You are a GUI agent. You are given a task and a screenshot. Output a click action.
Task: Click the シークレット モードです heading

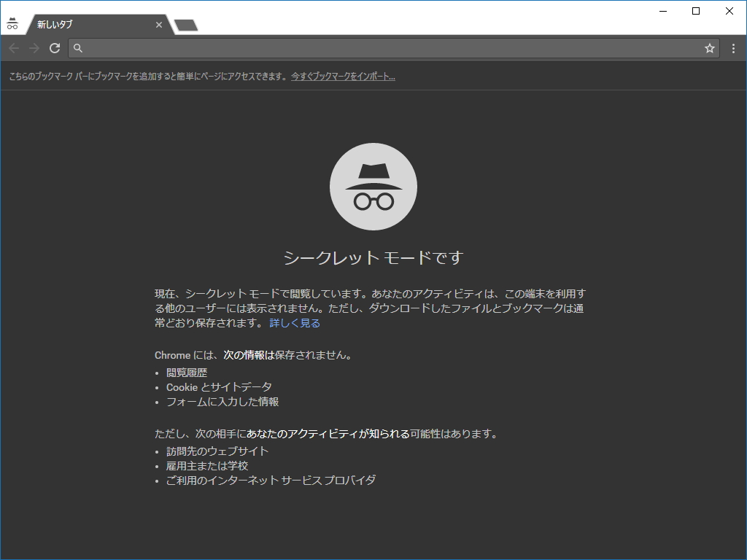tap(373, 257)
